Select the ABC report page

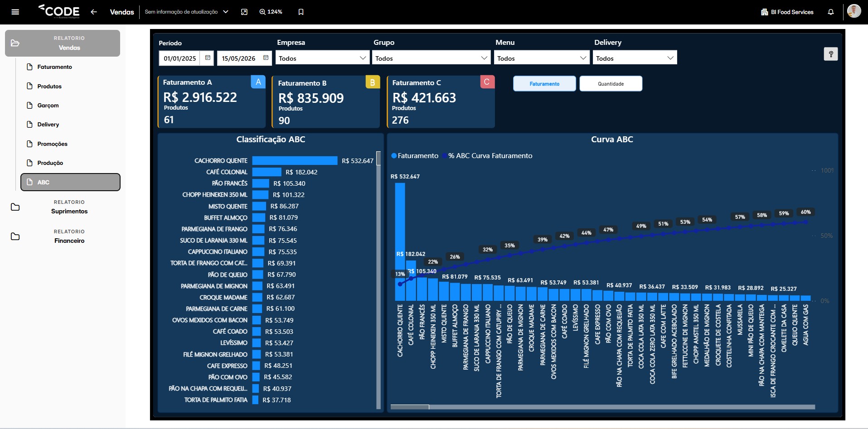pos(70,182)
